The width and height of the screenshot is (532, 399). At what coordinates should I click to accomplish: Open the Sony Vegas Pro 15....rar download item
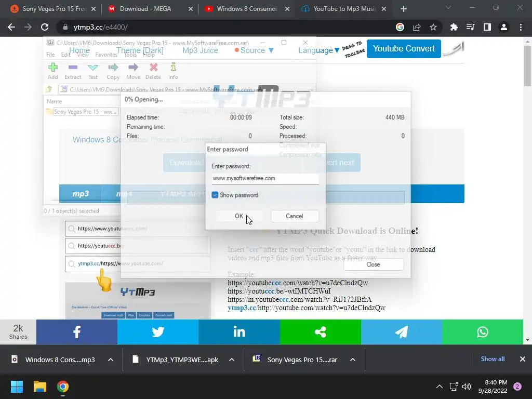pos(295,360)
